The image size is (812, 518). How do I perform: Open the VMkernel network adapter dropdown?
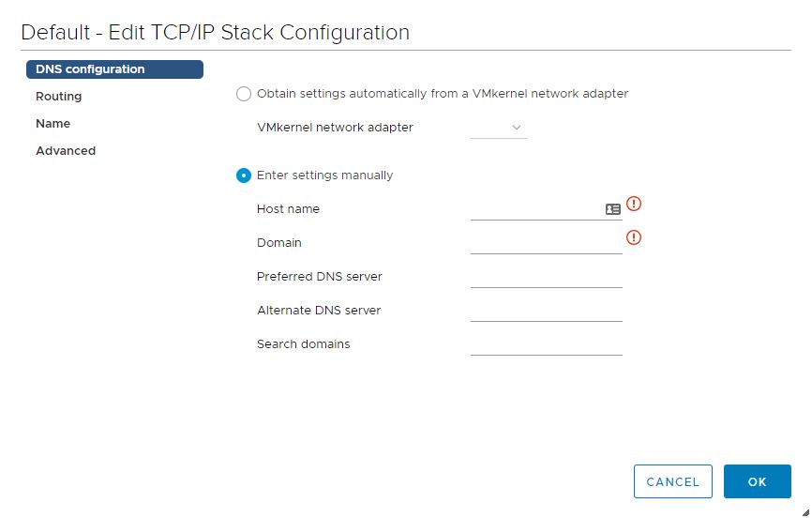[x=498, y=128]
